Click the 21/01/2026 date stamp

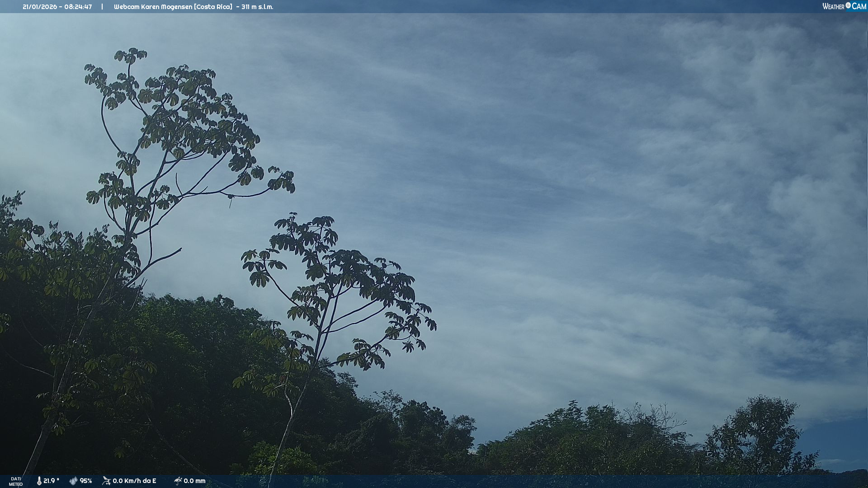(39, 7)
